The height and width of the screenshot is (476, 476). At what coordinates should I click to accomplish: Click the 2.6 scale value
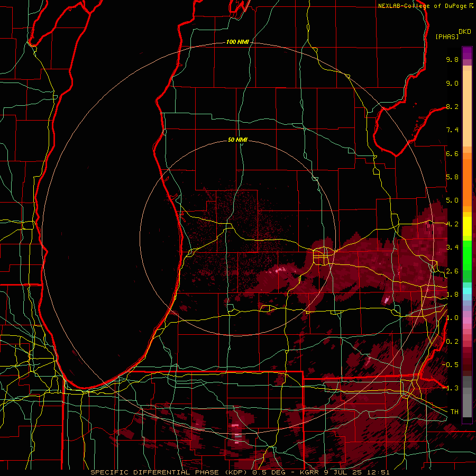452,271
